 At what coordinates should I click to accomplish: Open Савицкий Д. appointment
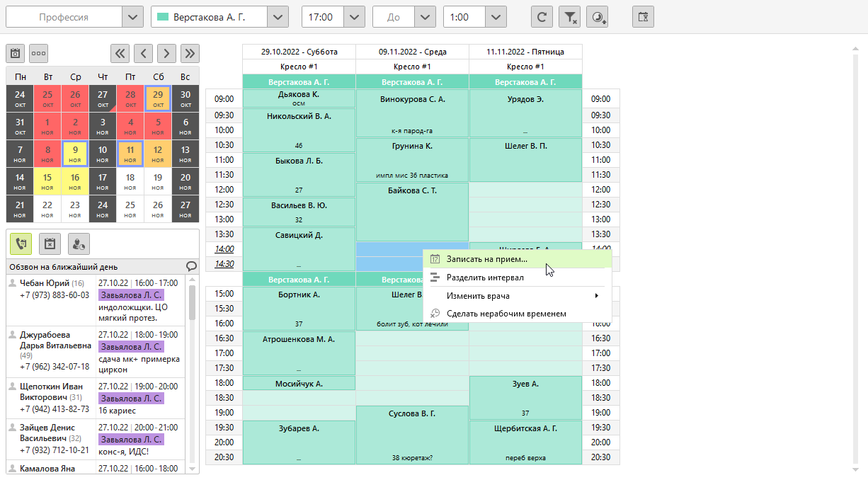click(x=299, y=248)
